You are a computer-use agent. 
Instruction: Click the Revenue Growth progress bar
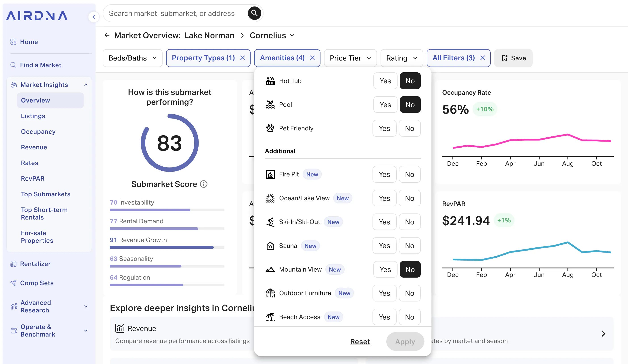167,247
